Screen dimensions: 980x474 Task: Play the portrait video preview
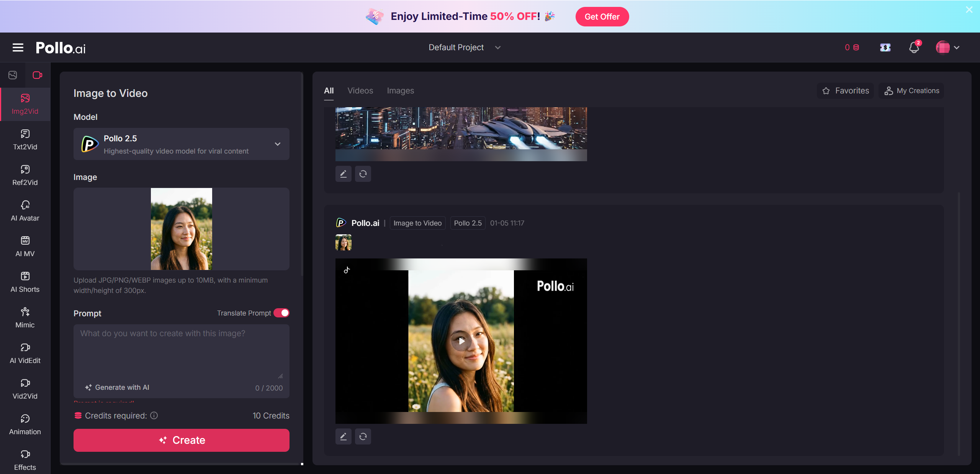coord(461,341)
